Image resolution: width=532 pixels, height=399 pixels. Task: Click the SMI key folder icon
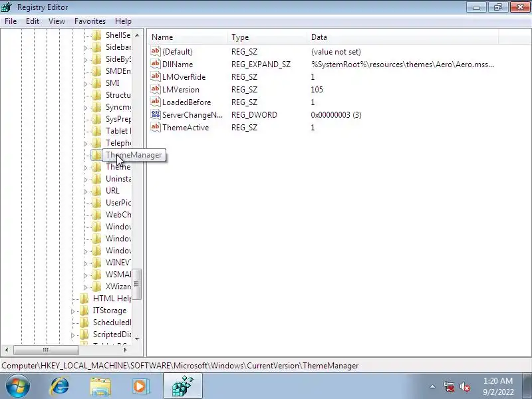coord(96,83)
